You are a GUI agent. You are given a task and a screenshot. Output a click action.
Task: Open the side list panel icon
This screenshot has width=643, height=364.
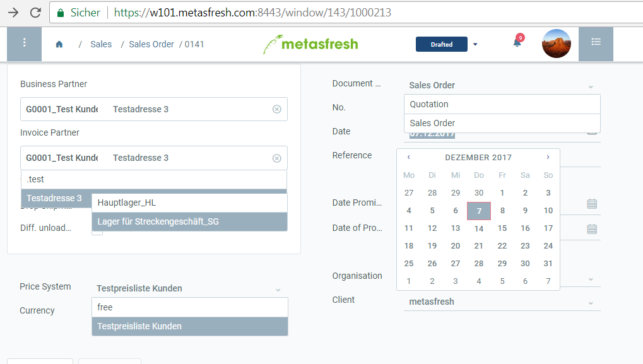pyautogui.click(x=596, y=44)
